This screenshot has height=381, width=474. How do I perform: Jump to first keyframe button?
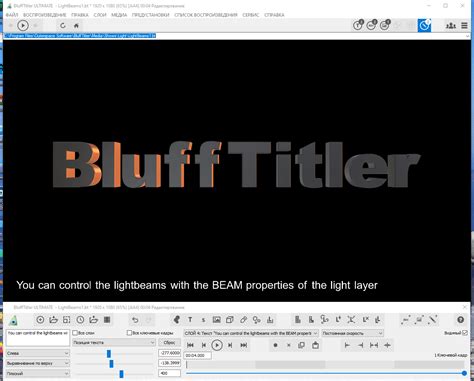(x=190, y=345)
